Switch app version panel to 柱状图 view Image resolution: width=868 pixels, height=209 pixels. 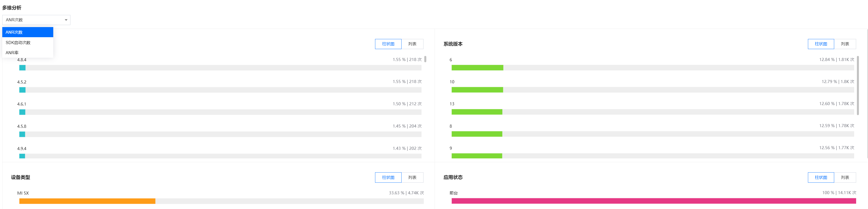coord(388,44)
